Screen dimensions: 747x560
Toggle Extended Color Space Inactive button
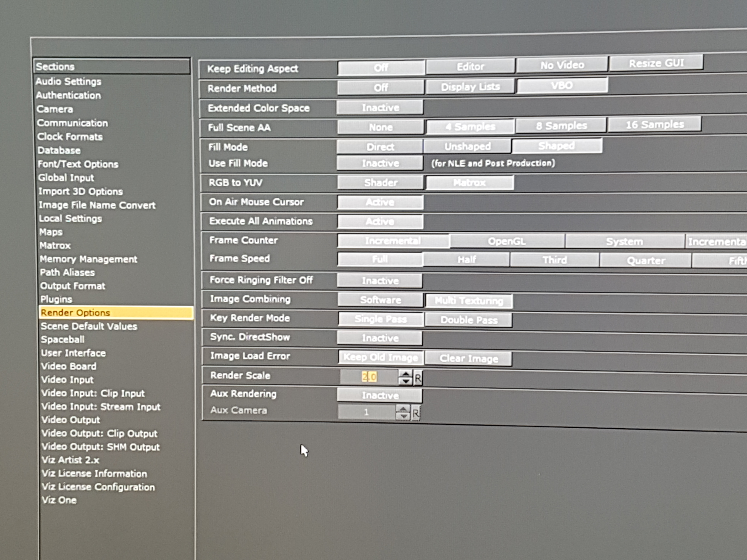(380, 108)
